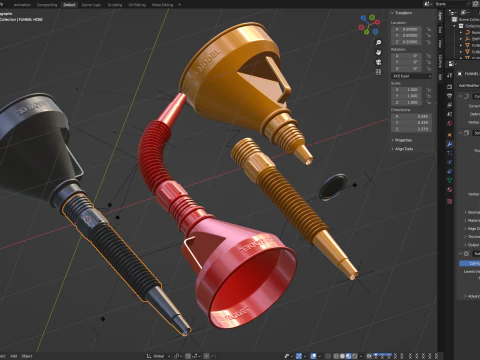Click the viewport zoom magnifier icon

point(378,43)
